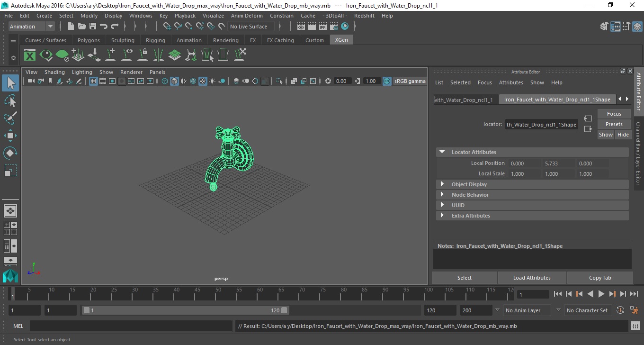Open the Anim Deform menu
644x345 pixels.
(x=247, y=16)
